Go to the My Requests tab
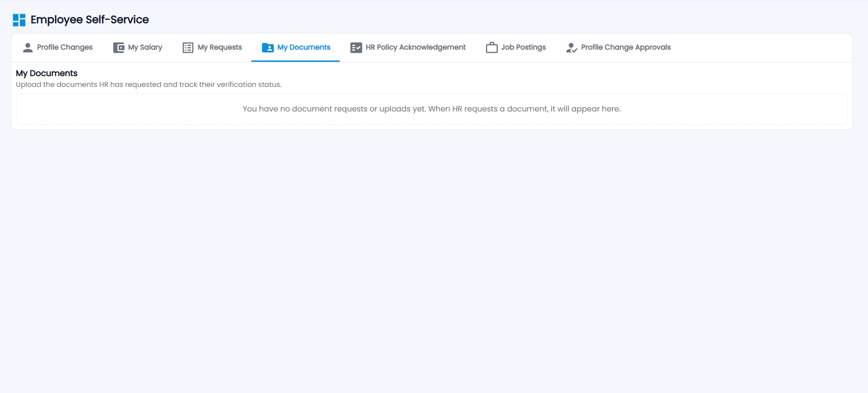Image resolution: width=868 pixels, height=393 pixels. [212, 48]
